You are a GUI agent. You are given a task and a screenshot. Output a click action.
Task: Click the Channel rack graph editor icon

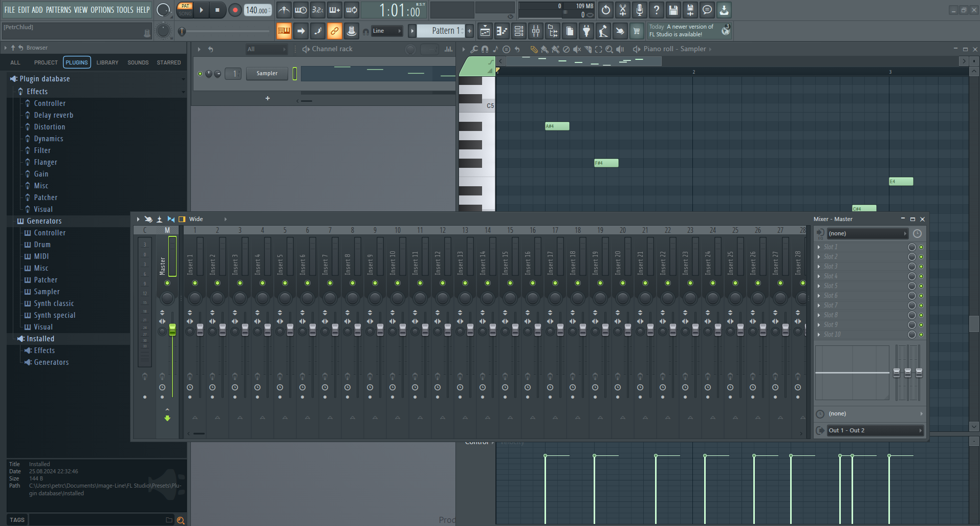[x=448, y=49]
